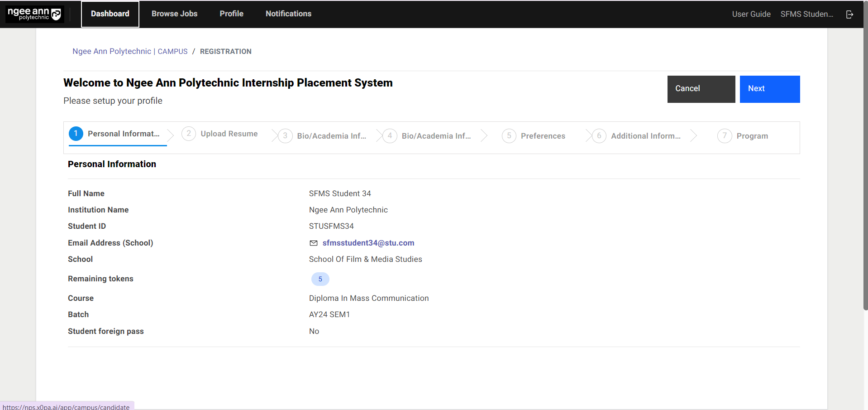Open the User Guide link
The image size is (868, 410).
(751, 14)
